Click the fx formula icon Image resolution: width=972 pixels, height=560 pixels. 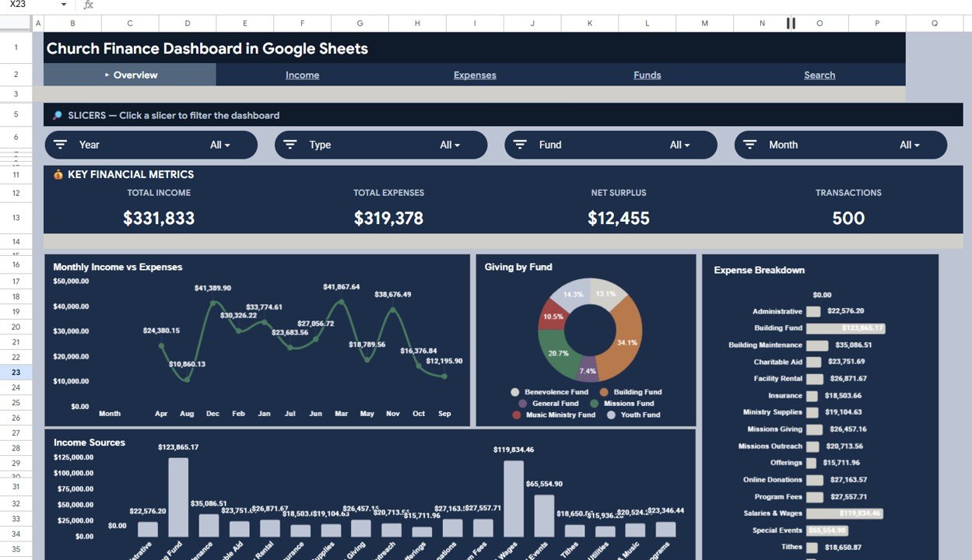pyautogui.click(x=89, y=5)
